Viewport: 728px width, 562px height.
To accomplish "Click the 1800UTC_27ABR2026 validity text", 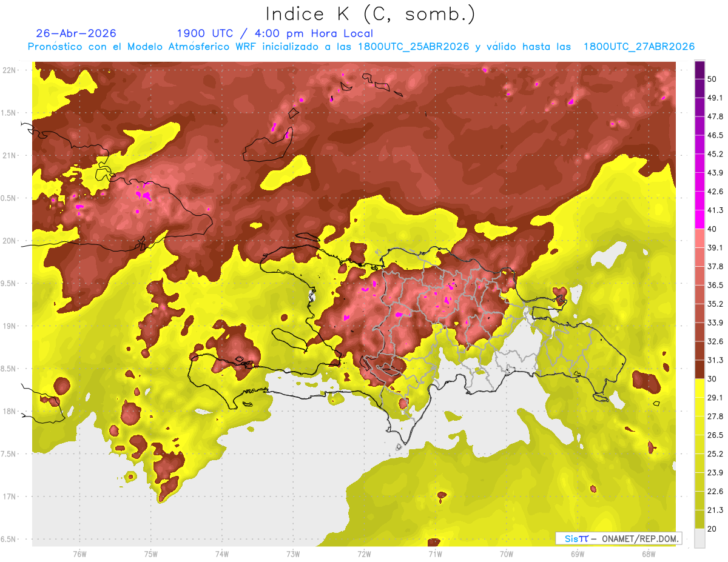I will pos(638,47).
